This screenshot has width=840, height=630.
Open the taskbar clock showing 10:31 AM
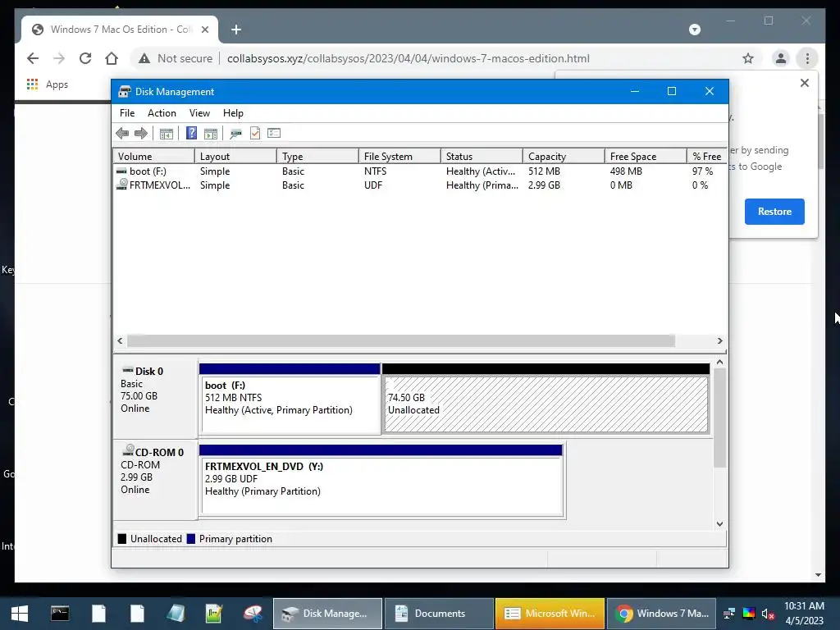804,614
